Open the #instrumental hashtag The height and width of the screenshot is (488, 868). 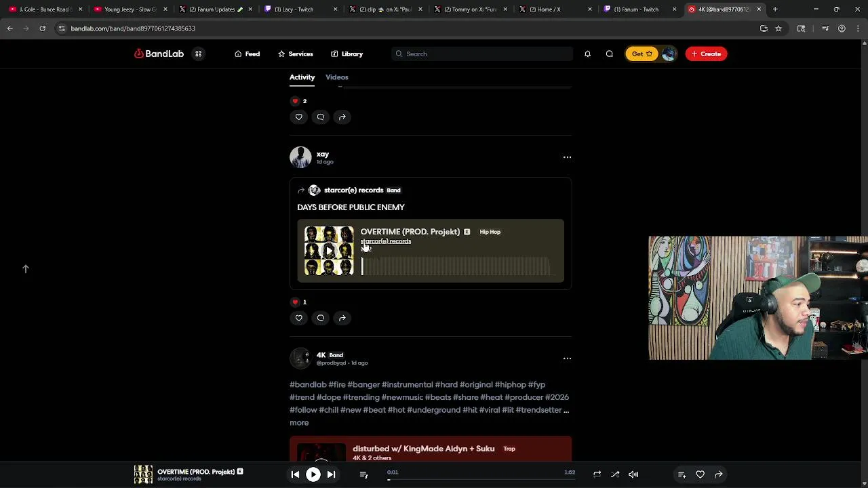coord(407,384)
